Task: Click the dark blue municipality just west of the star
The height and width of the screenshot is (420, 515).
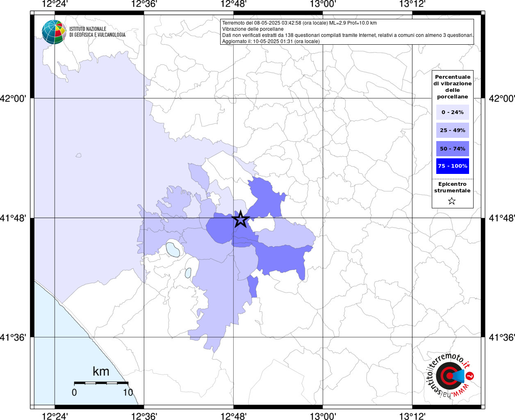Action: pyautogui.click(x=219, y=229)
